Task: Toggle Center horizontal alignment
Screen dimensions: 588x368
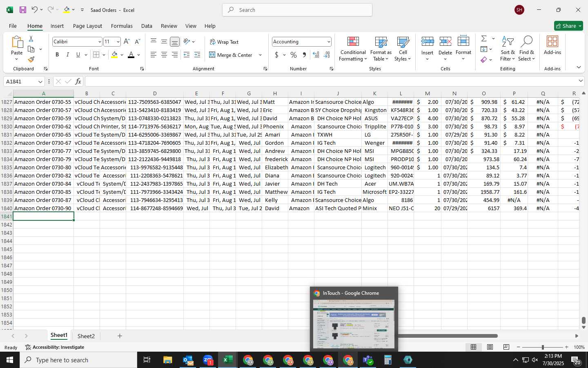Action: [164, 55]
